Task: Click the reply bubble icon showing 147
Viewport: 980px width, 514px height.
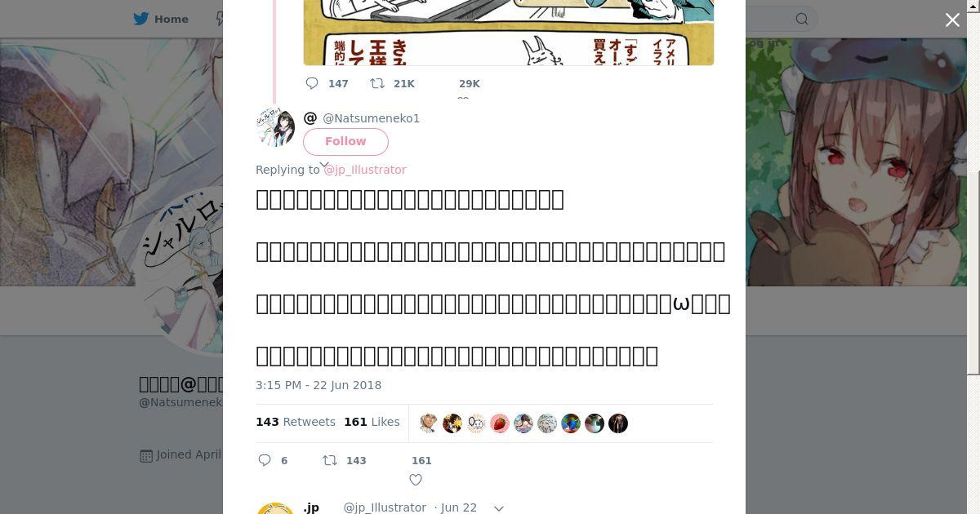Action: point(312,83)
